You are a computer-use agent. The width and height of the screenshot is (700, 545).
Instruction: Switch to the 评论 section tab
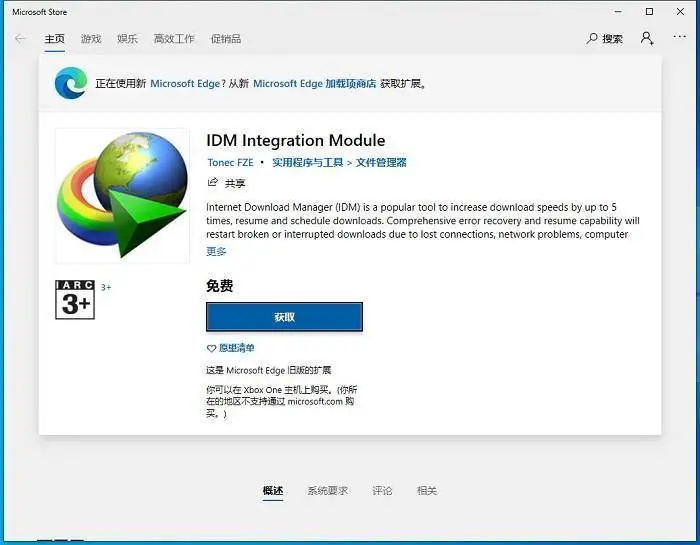coord(382,491)
